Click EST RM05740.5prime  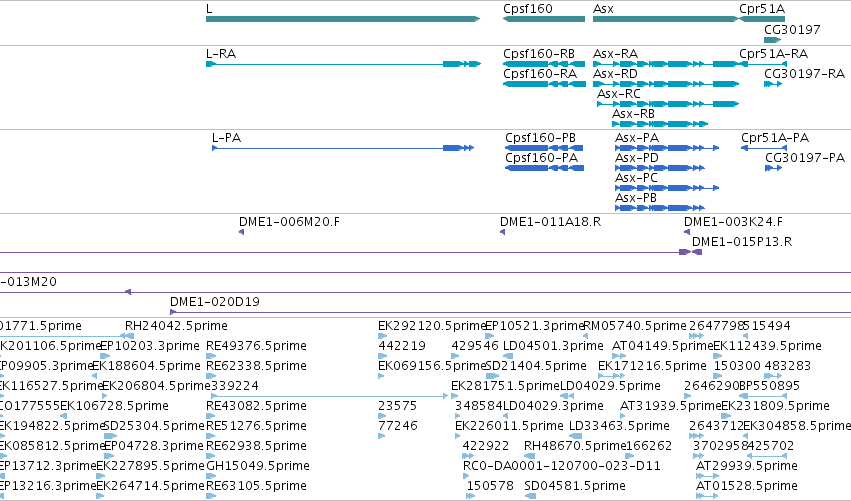click(x=634, y=326)
